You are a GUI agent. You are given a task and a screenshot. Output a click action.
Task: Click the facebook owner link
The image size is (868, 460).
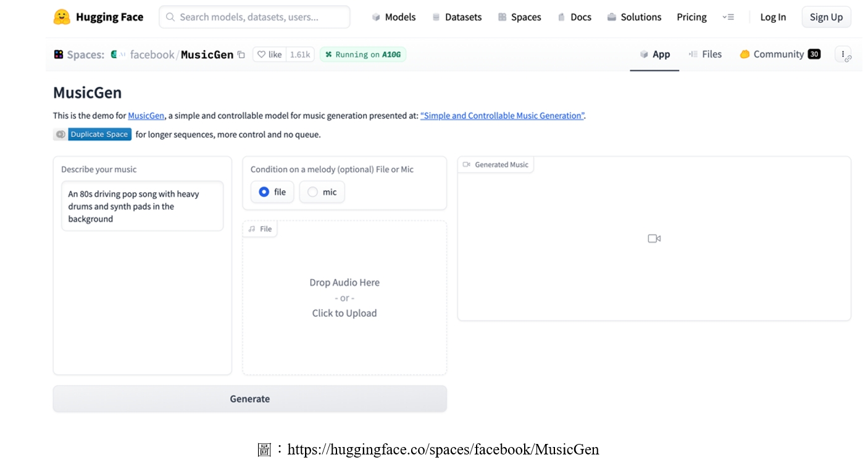click(x=152, y=54)
